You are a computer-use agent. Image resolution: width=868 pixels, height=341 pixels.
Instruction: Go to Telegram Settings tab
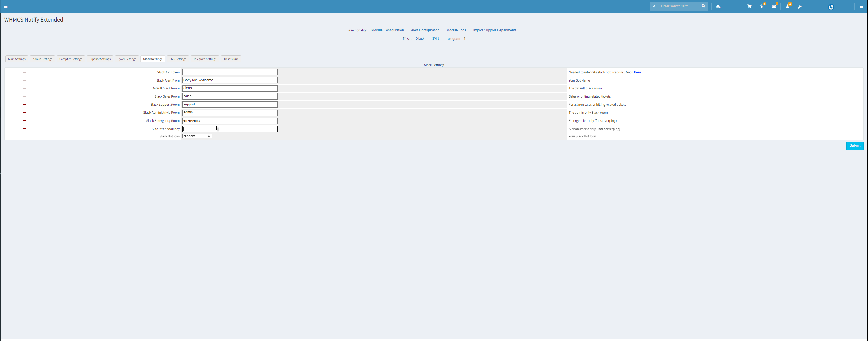click(x=205, y=59)
